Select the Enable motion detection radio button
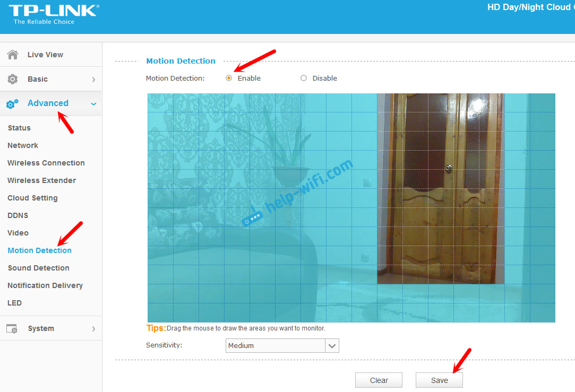The image size is (575, 392). tap(229, 78)
